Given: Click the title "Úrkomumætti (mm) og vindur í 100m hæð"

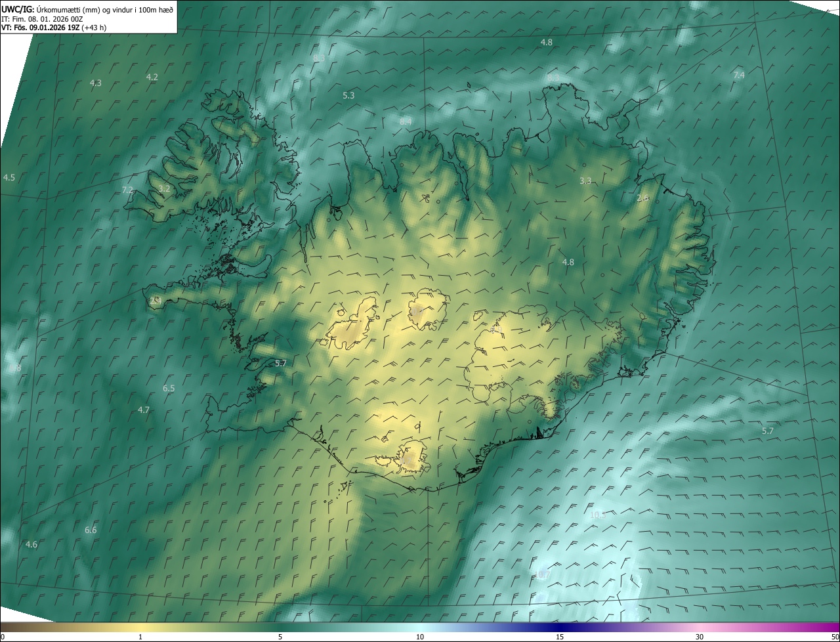Looking at the screenshot, I should click(104, 9).
